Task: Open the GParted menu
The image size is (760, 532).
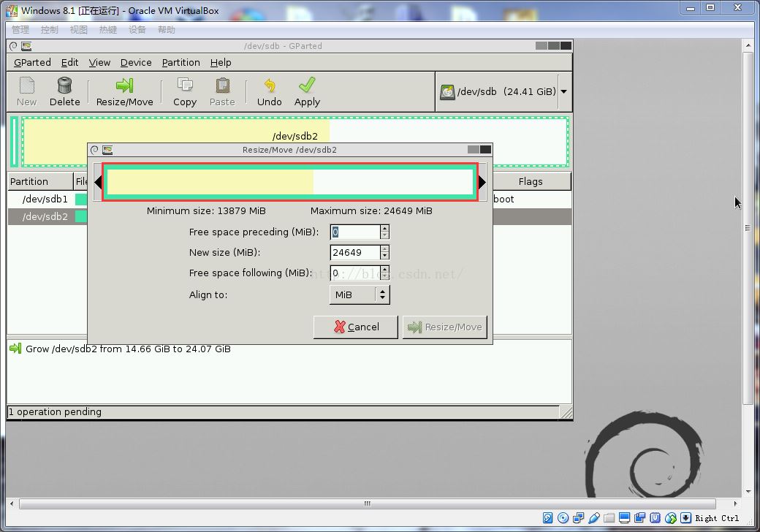Action: 32,63
